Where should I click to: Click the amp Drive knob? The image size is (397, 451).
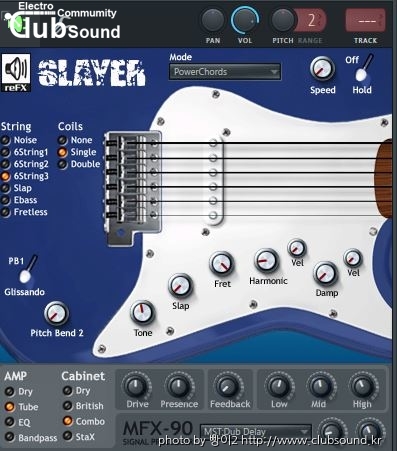[137, 386]
